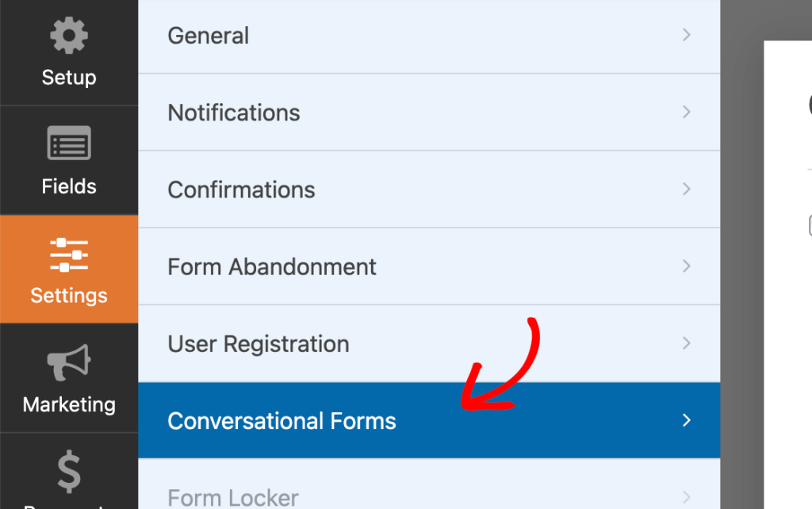Expand the General settings chevron

point(685,36)
